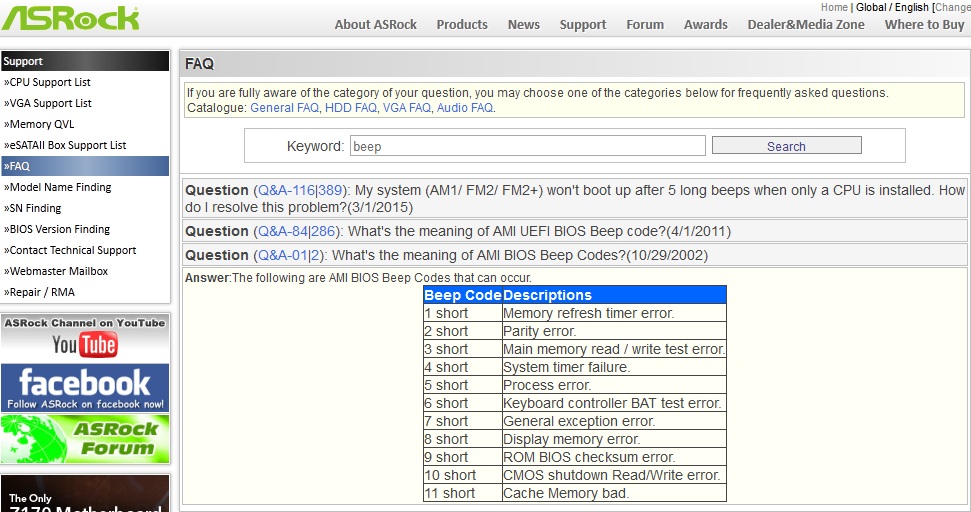This screenshot has width=971, height=512.
Task: Open the facebook follow banner
Action: [85, 388]
